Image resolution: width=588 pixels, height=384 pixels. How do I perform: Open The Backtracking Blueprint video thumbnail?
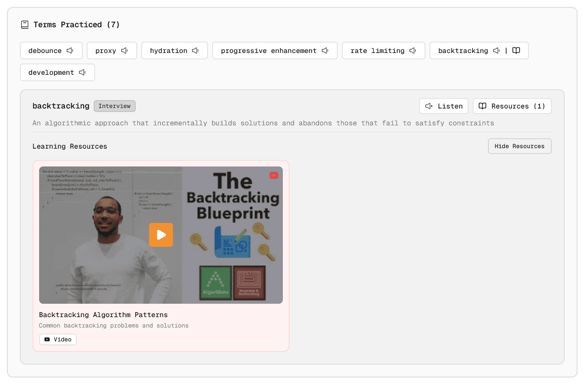161,235
